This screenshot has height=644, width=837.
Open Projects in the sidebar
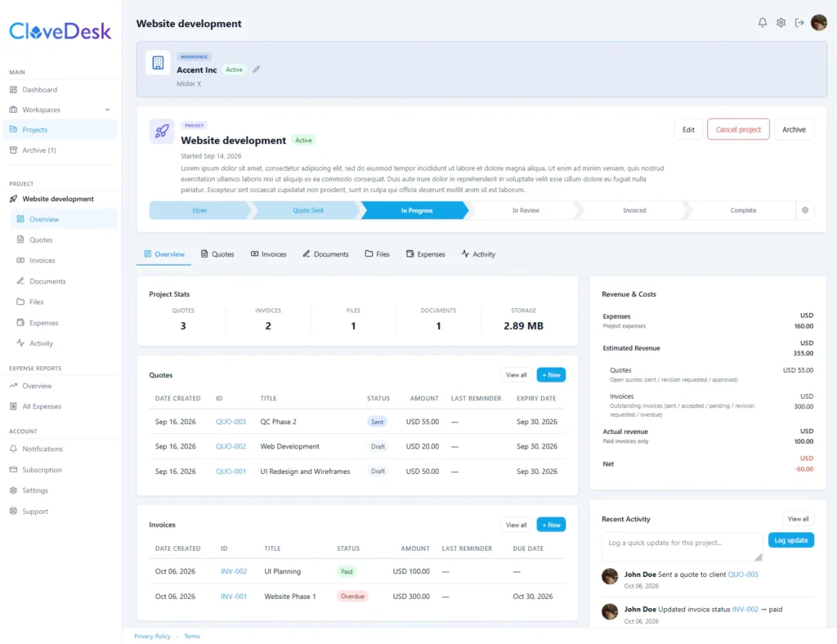coord(60,130)
